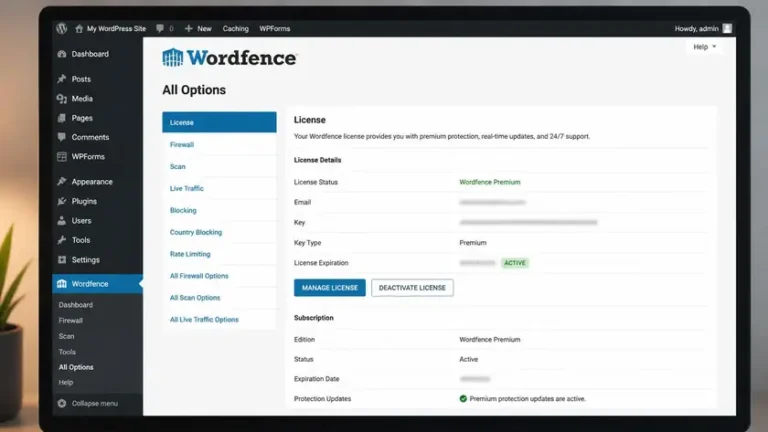Click the Collapse menu arrow icon
Screen dimensions: 768x432
tap(62, 403)
